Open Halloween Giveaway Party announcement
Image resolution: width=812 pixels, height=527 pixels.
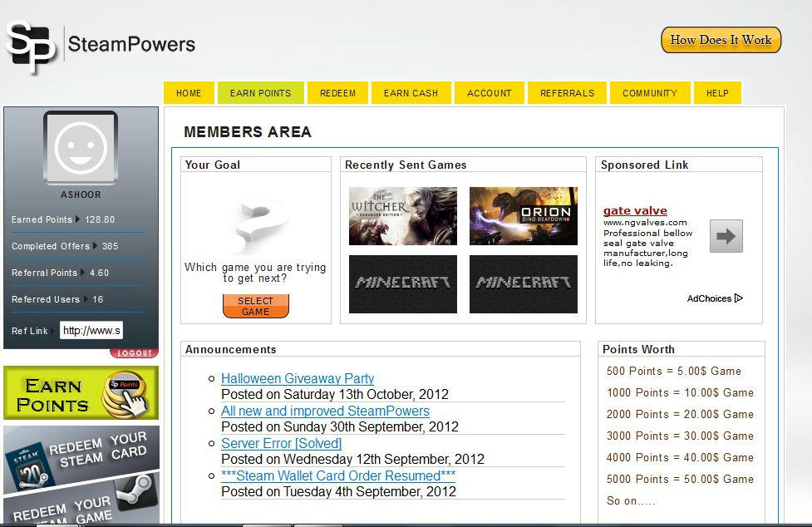pos(298,378)
